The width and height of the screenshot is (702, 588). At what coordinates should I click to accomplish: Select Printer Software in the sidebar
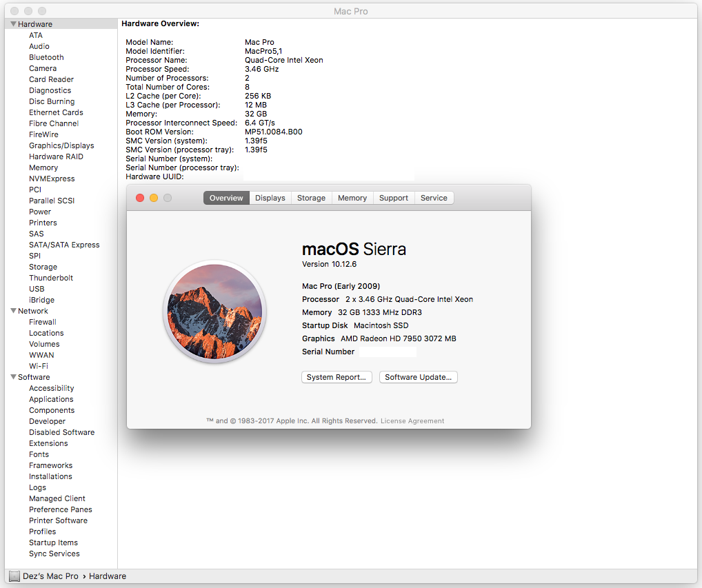(x=58, y=520)
